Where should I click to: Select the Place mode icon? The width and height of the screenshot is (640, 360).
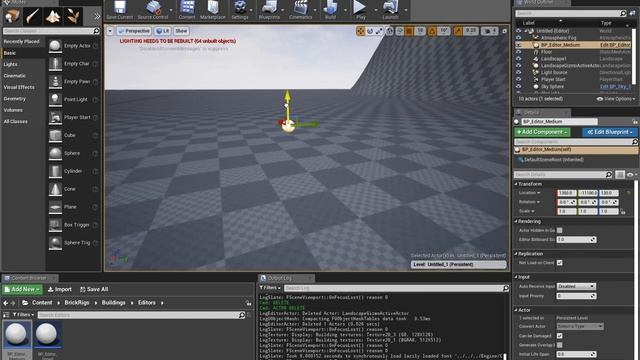[x=13, y=16]
